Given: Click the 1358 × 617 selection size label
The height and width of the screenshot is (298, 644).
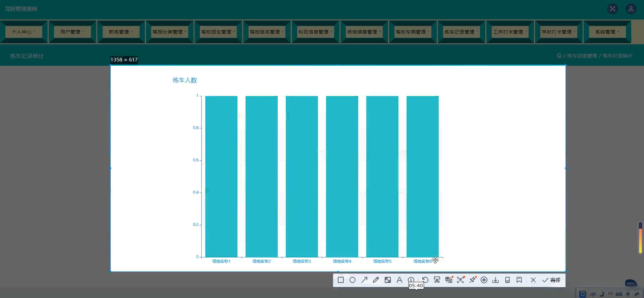Looking at the screenshot, I should [x=124, y=60].
